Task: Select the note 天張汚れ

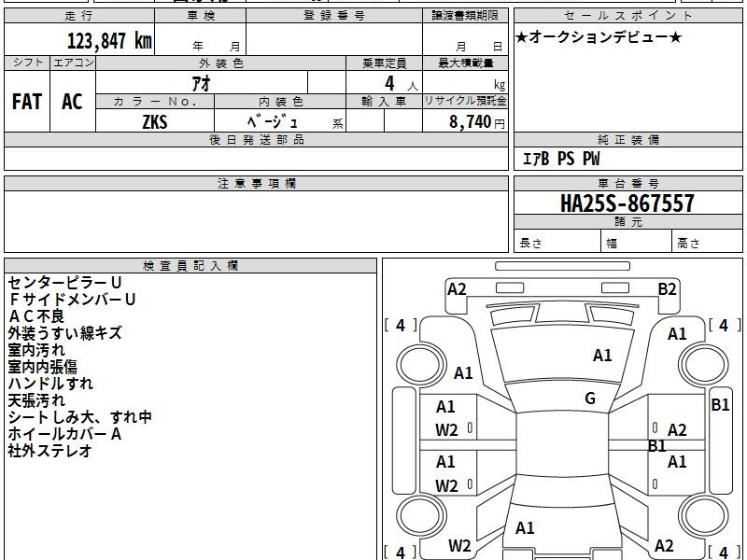Action: (x=36, y=400)
